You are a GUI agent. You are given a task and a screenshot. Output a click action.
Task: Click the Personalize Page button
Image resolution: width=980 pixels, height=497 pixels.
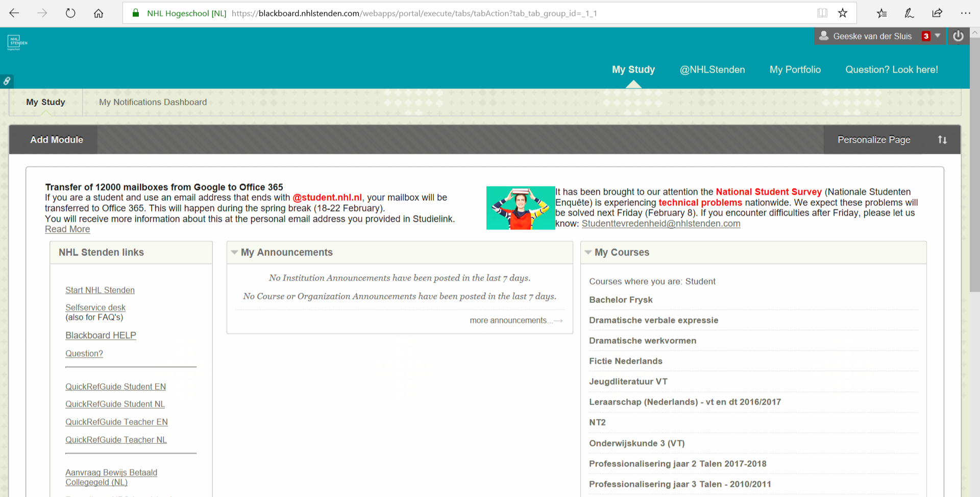pyautogui.click(x=874, y=139)
